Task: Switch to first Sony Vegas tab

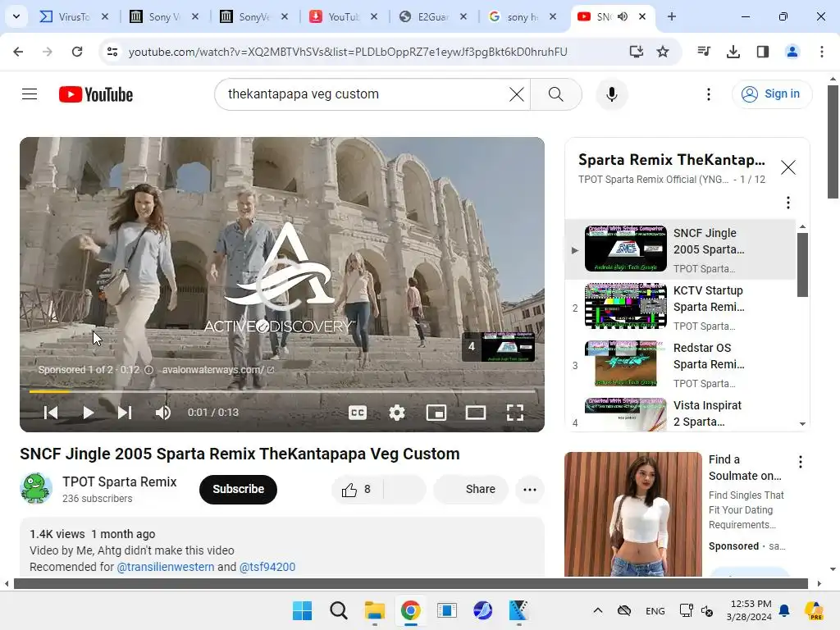Action: point(163,16)
